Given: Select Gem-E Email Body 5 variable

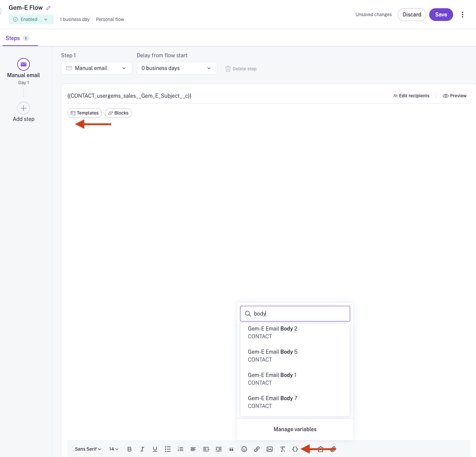Looking at the screenshot, I should [x=295, y=356].
